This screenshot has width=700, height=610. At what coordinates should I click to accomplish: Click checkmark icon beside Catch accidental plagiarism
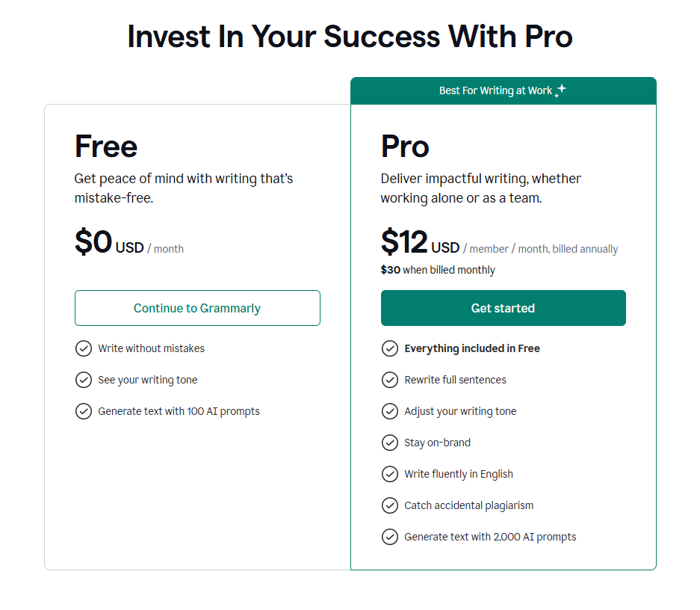[390, 505]
